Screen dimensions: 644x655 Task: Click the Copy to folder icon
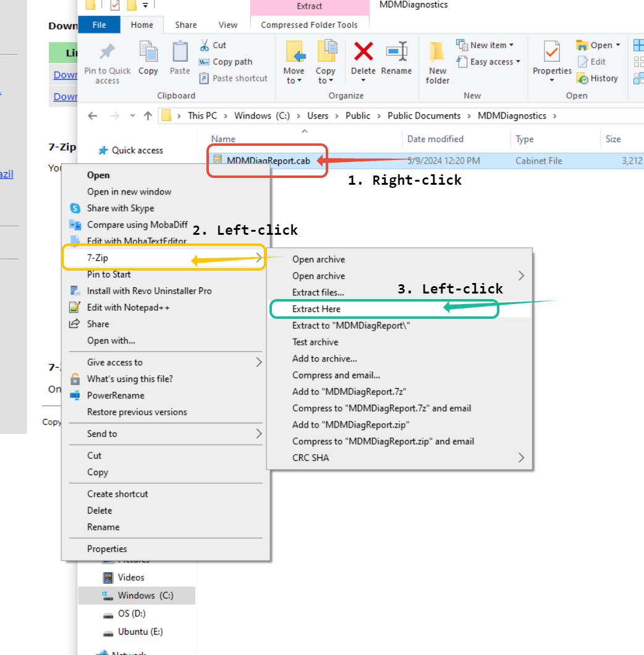(327, 52)
